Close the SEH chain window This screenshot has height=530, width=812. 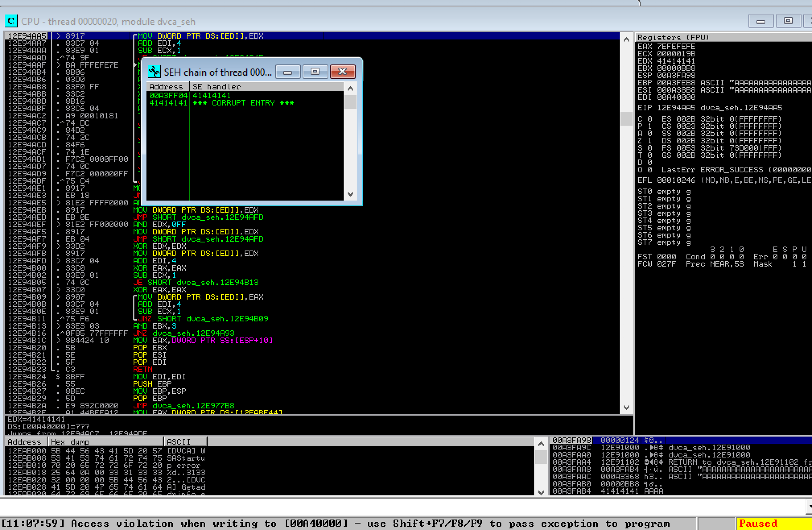pyautogui.click(x=342, y=72)
